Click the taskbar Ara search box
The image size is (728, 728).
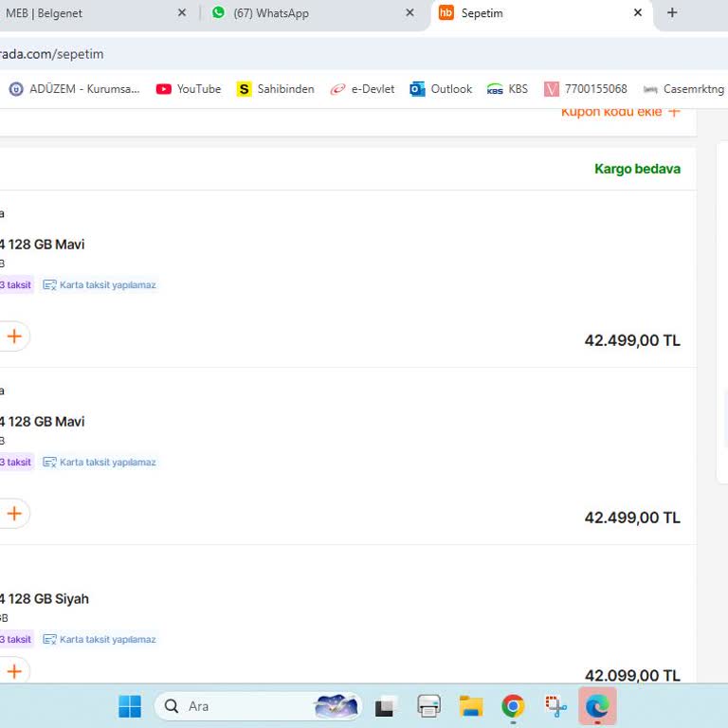[258, 706]
